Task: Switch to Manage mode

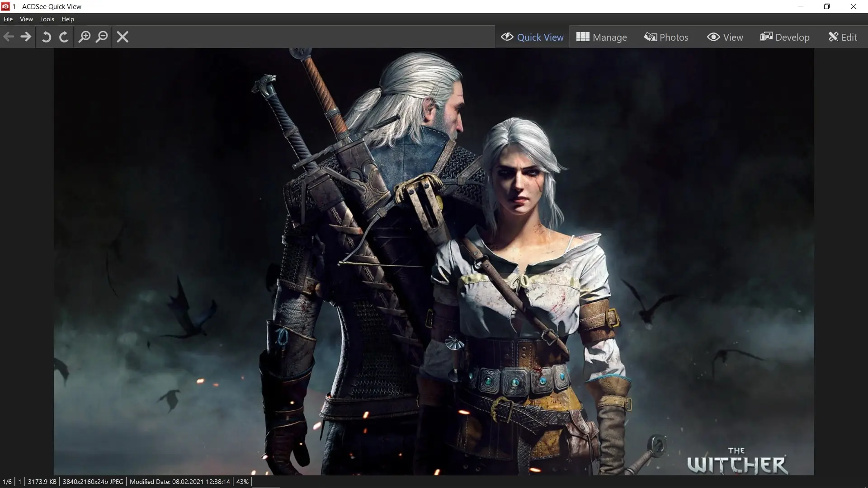Action: pos(602,37)
